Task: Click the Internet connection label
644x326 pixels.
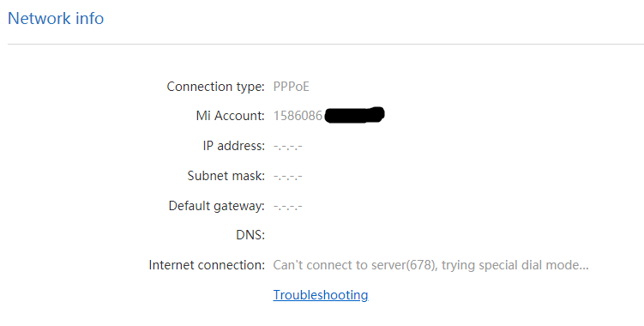Action: pos(207,265)
